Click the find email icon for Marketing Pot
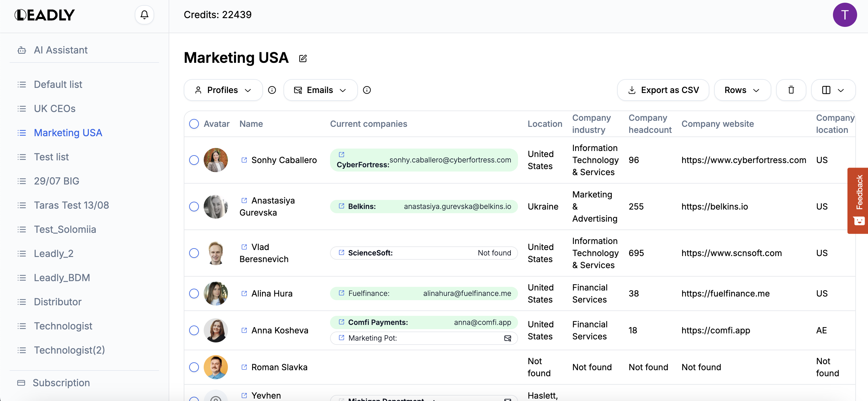This screenshot has height=401, width=868. pyautogui.click(x=507, y=338)
